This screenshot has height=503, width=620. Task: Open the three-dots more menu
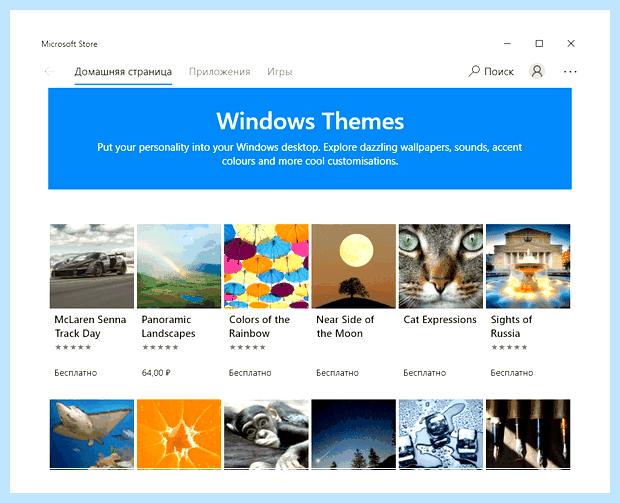[x=570, y=72]
